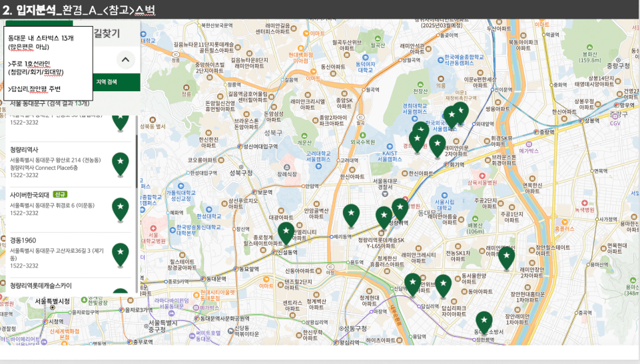This screenshot has width=640, height=364.
Task: Click the store list vertical scrollbar
Action: (137, 161)
